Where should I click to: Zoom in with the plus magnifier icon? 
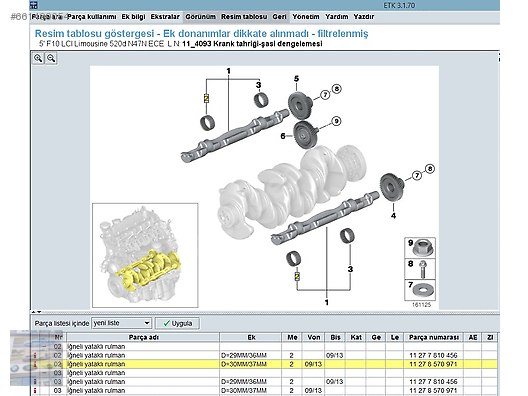click(x=38, y=58)
